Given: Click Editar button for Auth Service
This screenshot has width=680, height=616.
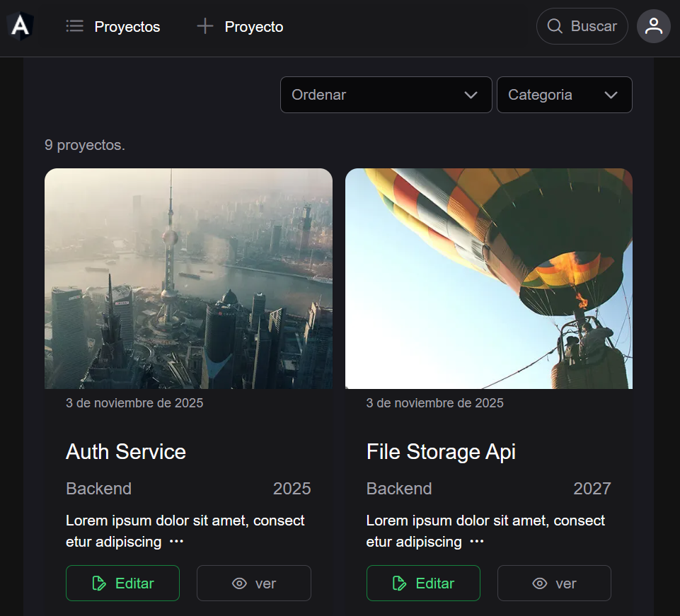Looking at the screenshot, I should click(122, 583).
